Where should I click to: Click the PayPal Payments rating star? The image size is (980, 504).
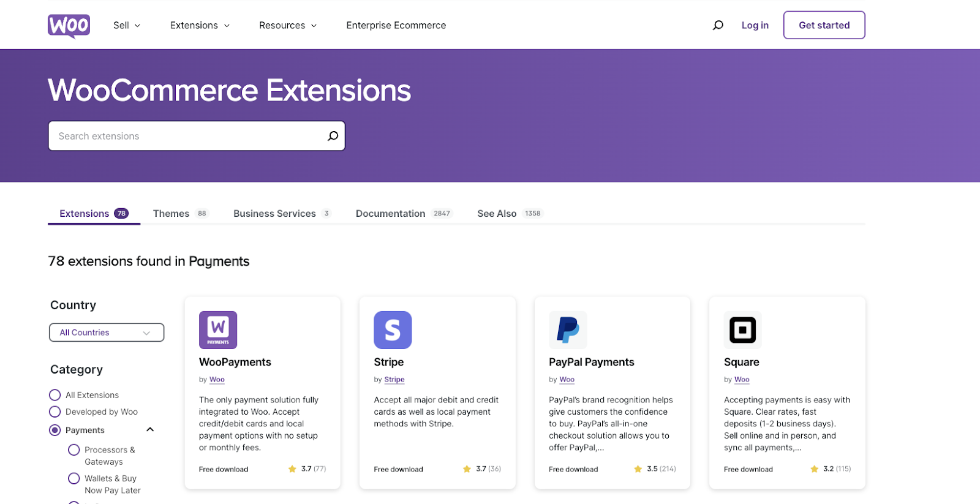click(638, 469)
